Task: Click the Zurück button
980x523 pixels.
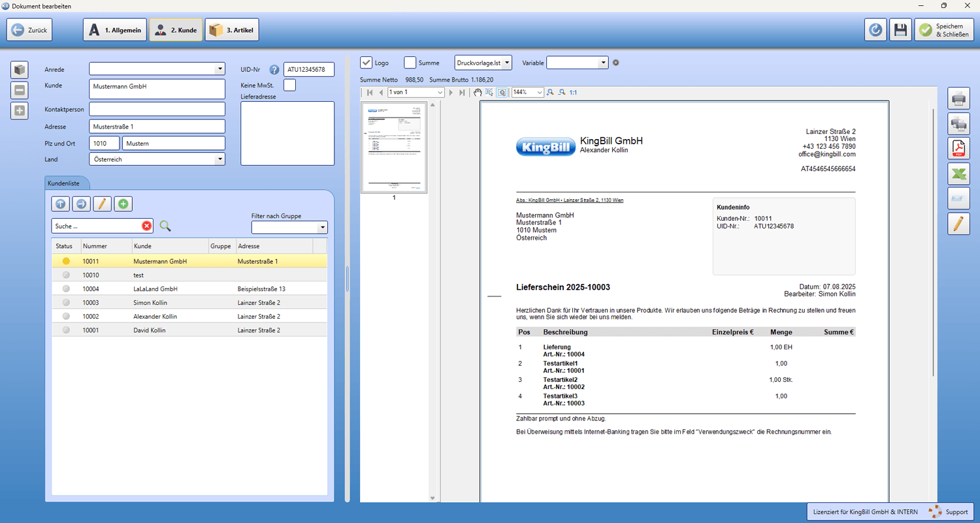Action: 29,30
